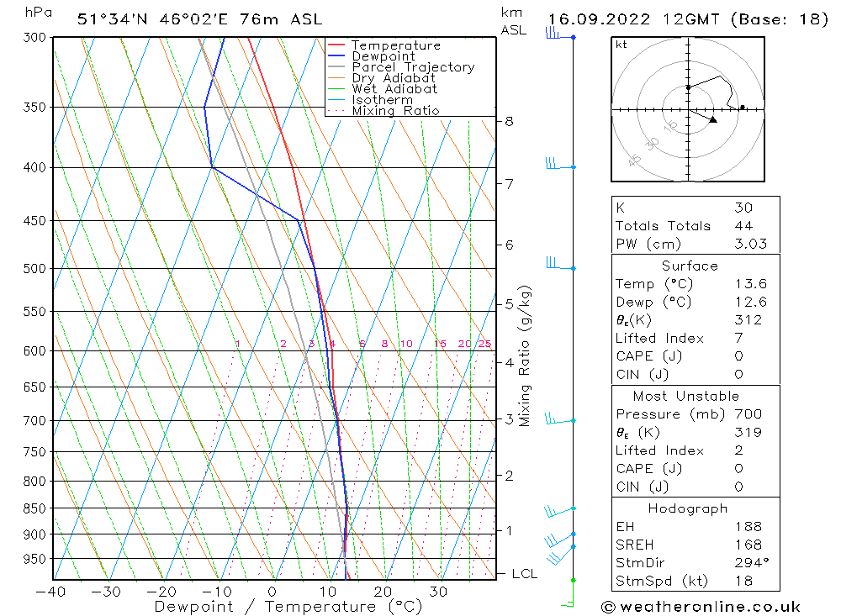Click the PW (cm) value 3.03
The height and width of the screenshot is (616, 841).
(751, 244)
